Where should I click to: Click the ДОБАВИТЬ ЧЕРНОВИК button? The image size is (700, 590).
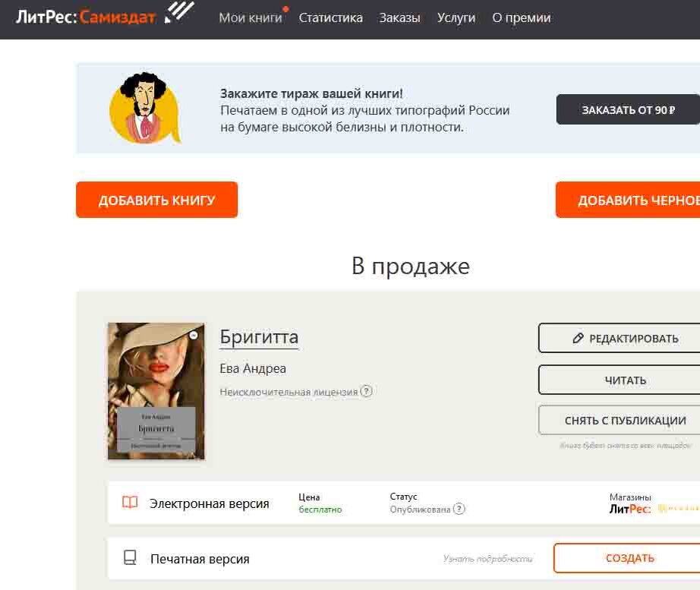pyautogui.click(x=628, y=200)
